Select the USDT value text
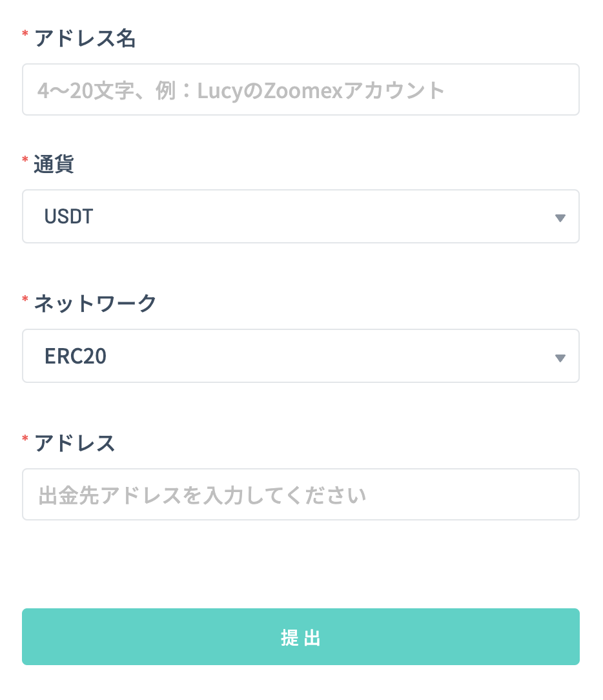This screenshot has height=700, width=603. (68, 216)
